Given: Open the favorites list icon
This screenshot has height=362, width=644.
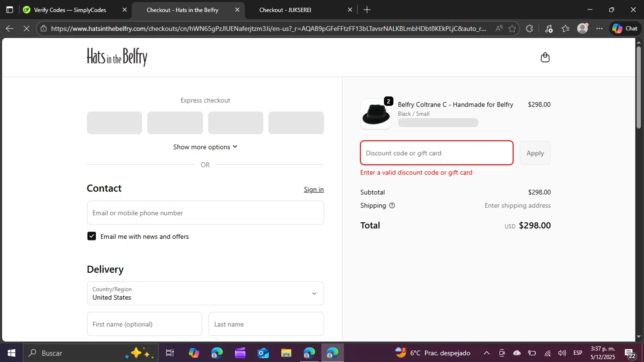Looking at the screenshot, I should (565, 28).
